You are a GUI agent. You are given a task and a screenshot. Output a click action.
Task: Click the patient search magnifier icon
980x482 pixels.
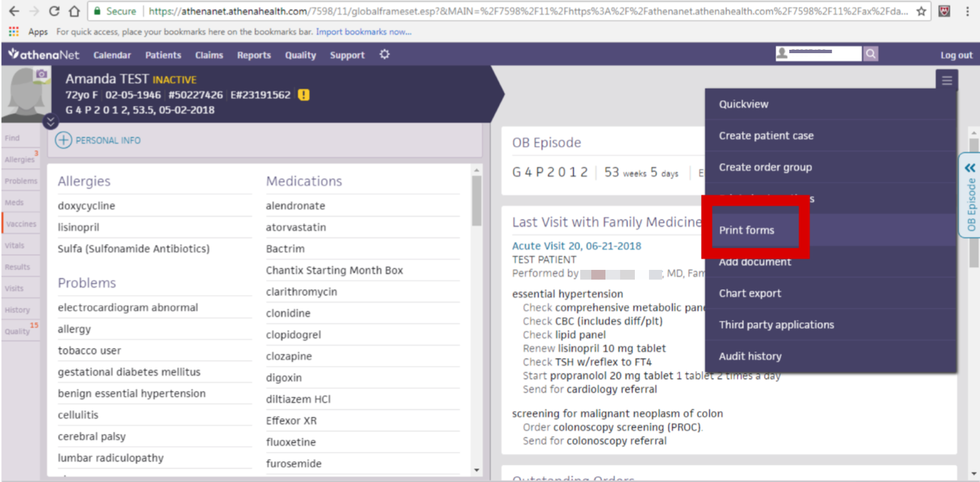click(871, 54)
